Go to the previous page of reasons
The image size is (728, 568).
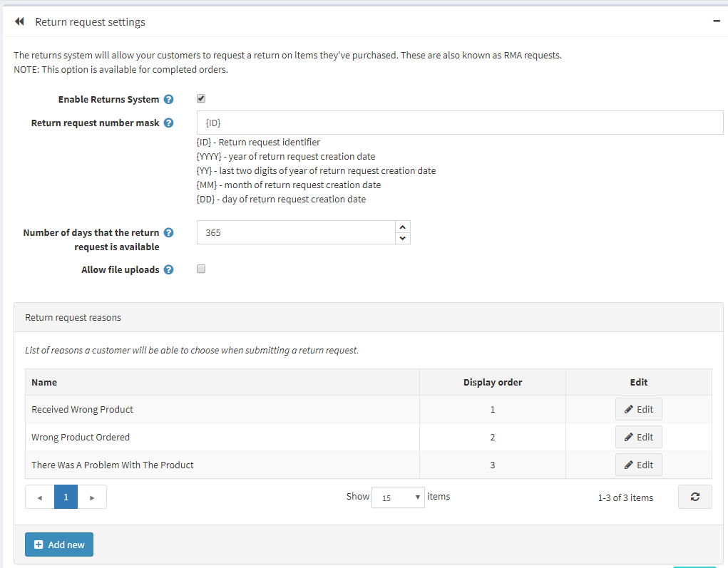[x=39, y=497]
